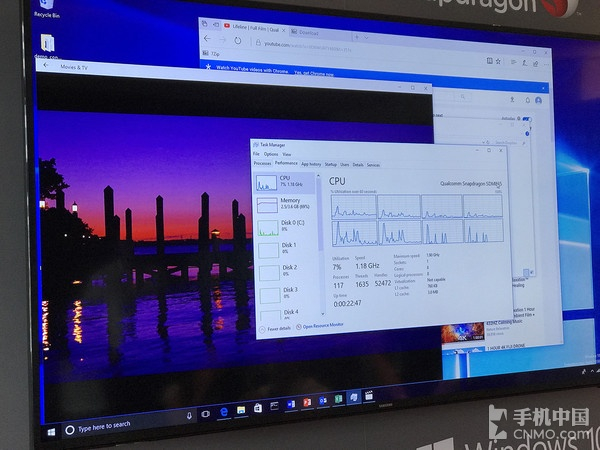Close the Lifeline YouTube tab
Image resolution: width=600 pixels, height=450 pixels.
click(284, 30)
